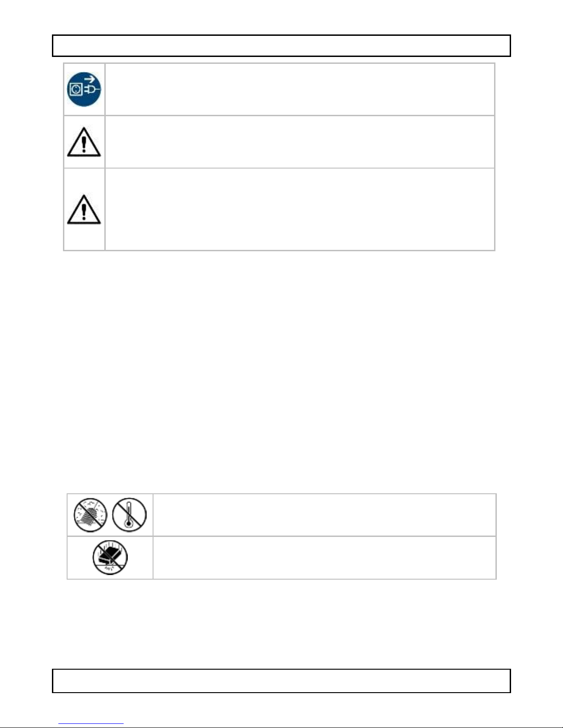Select the cell beside upper warning triangle
Screen dimensions: 563x728
pos(300,142)
